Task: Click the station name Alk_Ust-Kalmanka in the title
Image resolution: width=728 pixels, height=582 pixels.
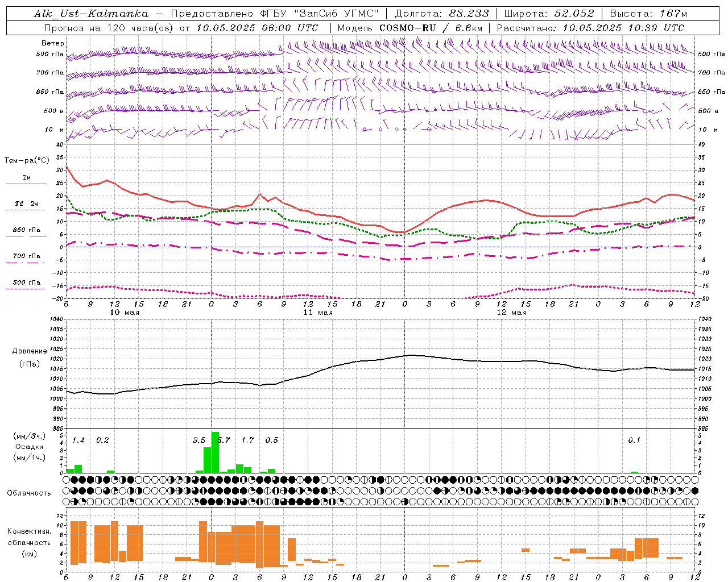Action: click(91, 14)
